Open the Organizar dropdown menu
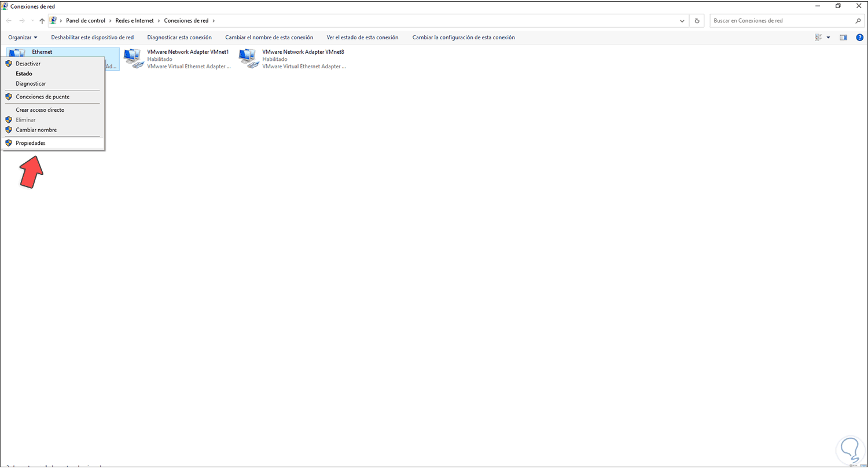Screen dimensions: 868x469 coord(23,37)
